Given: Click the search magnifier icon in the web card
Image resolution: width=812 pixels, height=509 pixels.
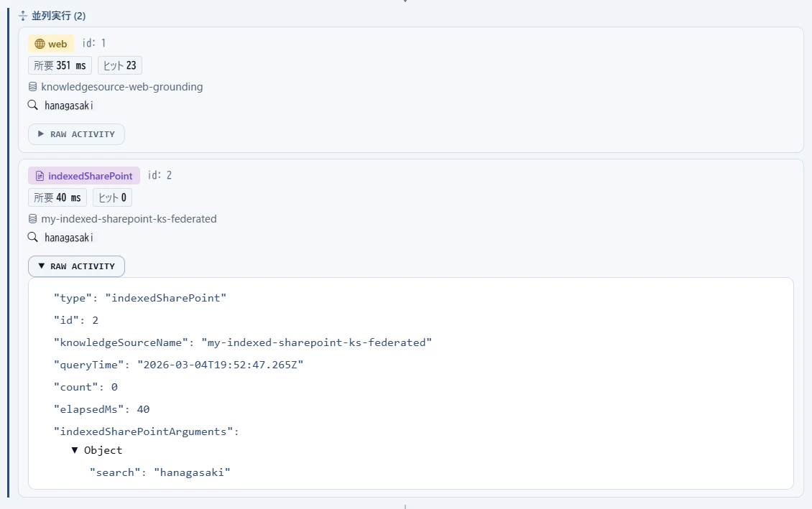Looking at the screenshot, I should pyautogui.click(x=32, y=106).
